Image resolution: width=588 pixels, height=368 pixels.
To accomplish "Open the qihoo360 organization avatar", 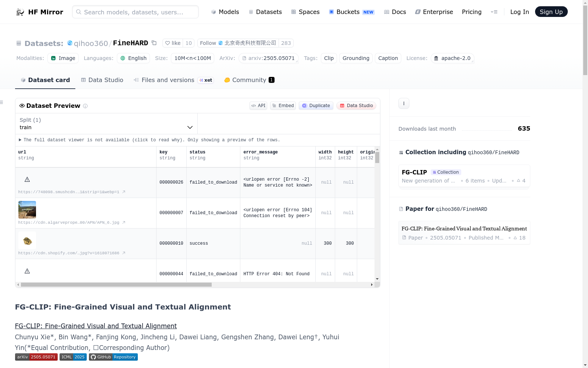I will (x=70, y=43).
